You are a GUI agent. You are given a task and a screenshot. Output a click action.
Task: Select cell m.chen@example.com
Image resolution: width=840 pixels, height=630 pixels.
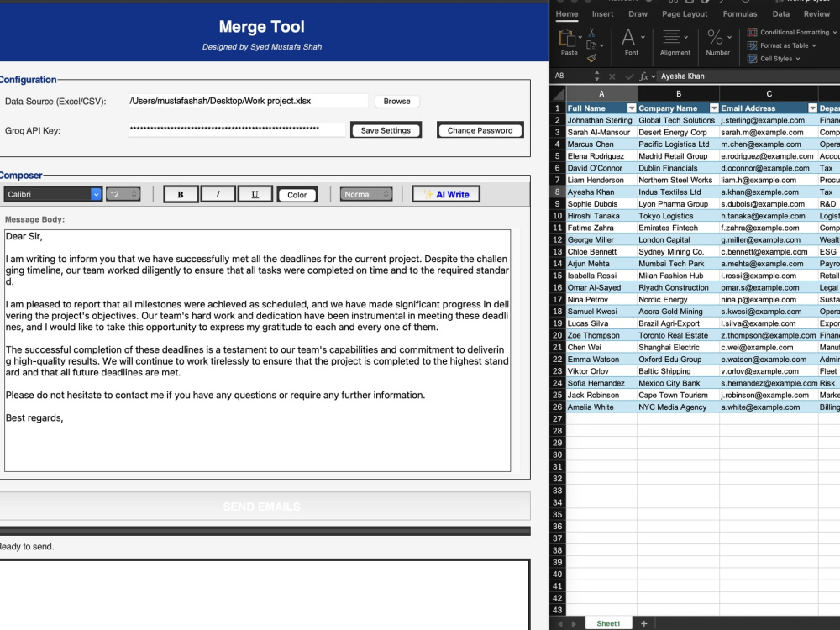pyautogui.click(x=769, y=144)
